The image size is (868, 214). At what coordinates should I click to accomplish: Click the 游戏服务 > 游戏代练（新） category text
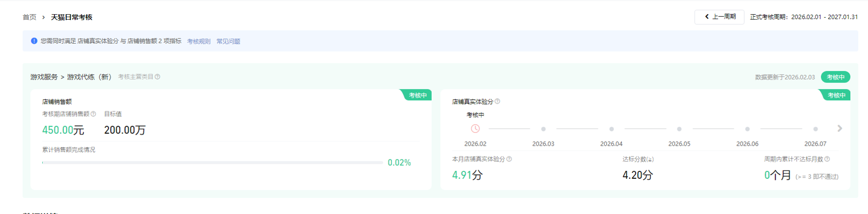[x=71, y=77]
